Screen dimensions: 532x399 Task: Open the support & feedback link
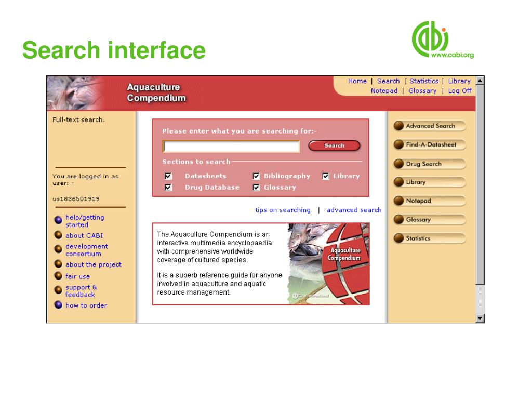[81, 291]
